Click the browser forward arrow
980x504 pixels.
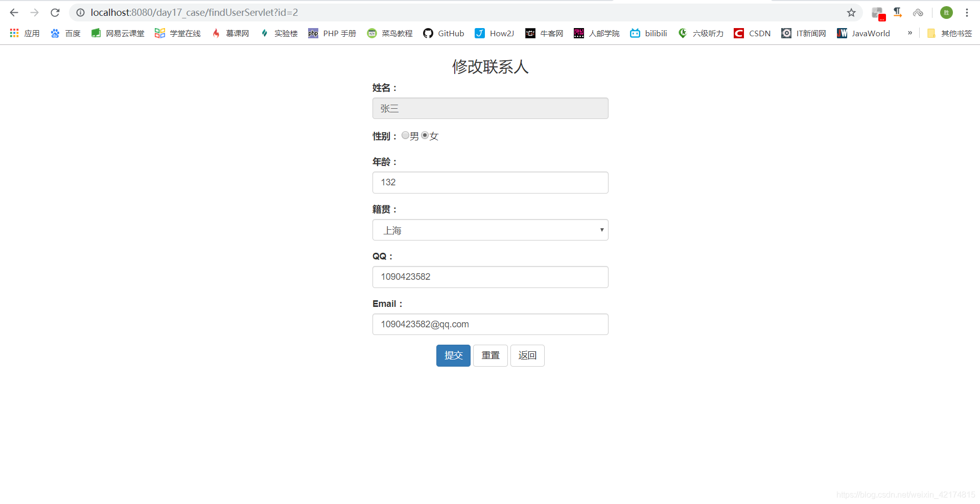(34, 12)
